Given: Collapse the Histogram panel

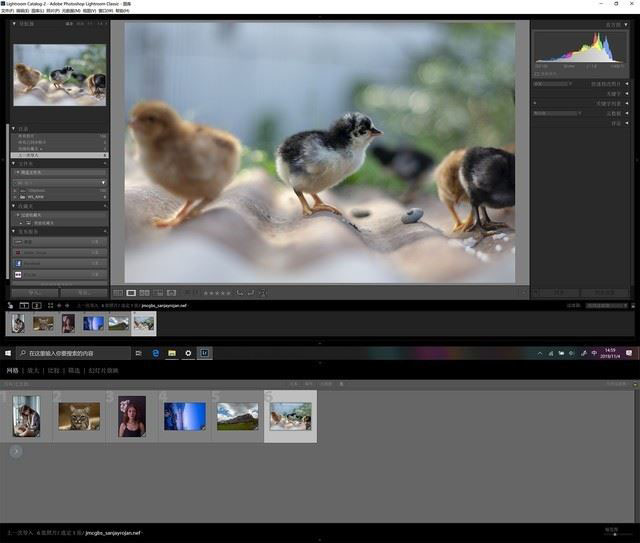Looking at the screenshot, I should 626,24.
